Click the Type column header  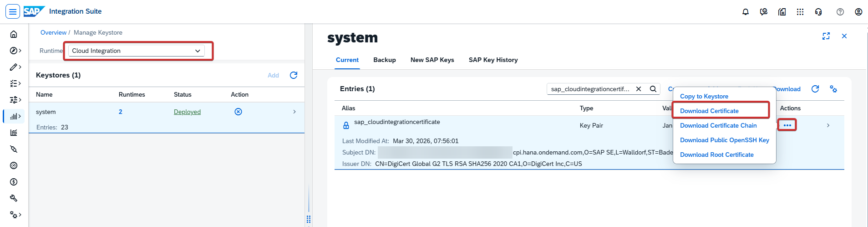[586, 108]
